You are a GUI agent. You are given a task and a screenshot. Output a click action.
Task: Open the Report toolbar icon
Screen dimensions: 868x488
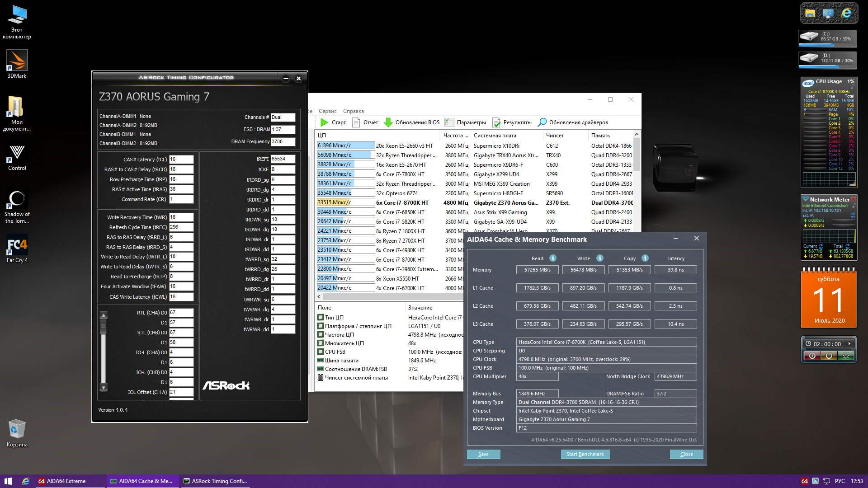(356, 122)
